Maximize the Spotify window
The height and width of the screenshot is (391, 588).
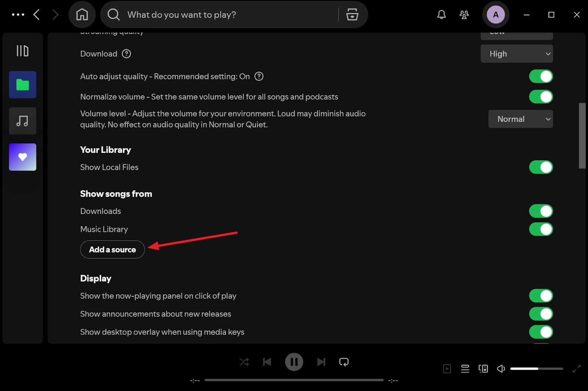(551, 15)
